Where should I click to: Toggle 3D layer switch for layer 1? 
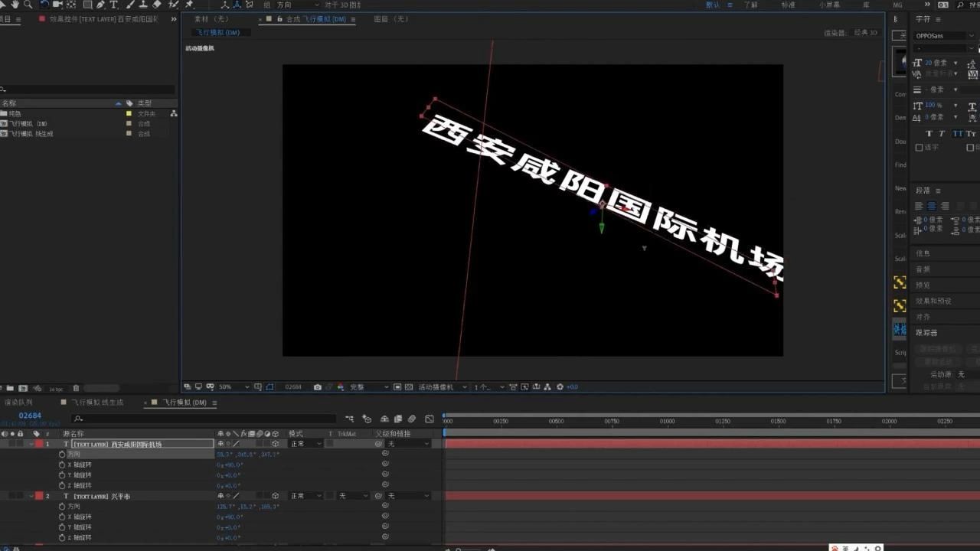[275, 444]
